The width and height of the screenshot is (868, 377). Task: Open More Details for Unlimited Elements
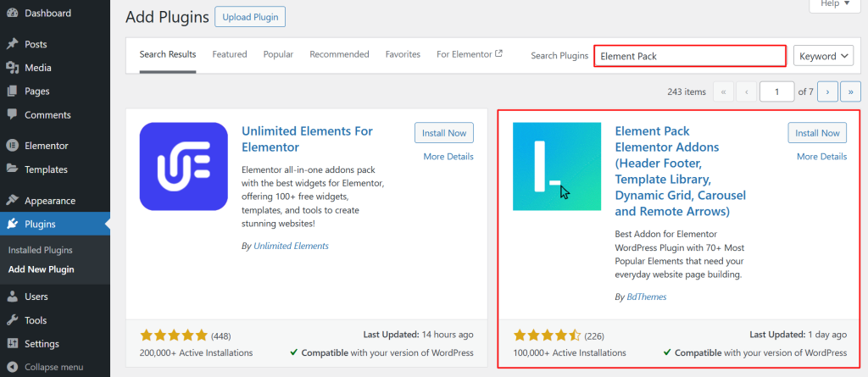pos(448,157)
